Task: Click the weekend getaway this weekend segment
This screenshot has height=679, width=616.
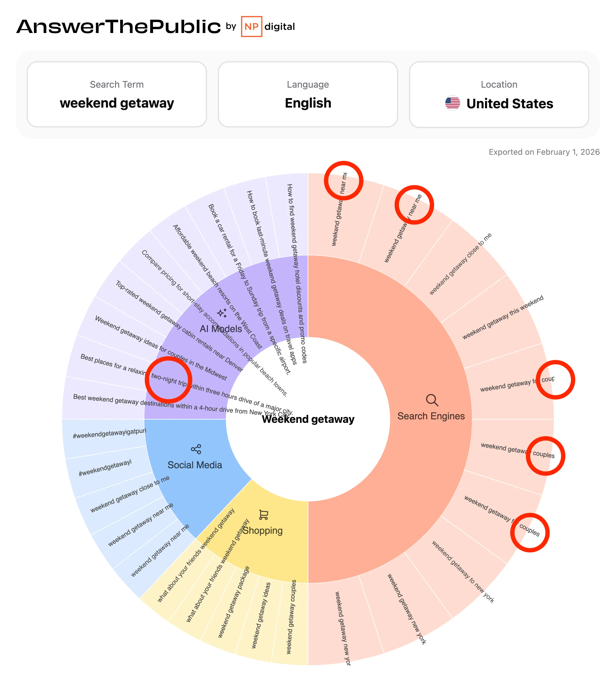Action: [502, 317]
